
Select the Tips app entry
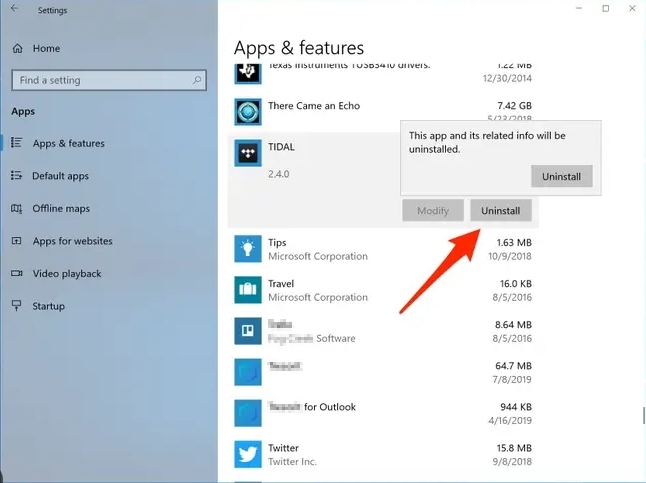click(383, 249)
